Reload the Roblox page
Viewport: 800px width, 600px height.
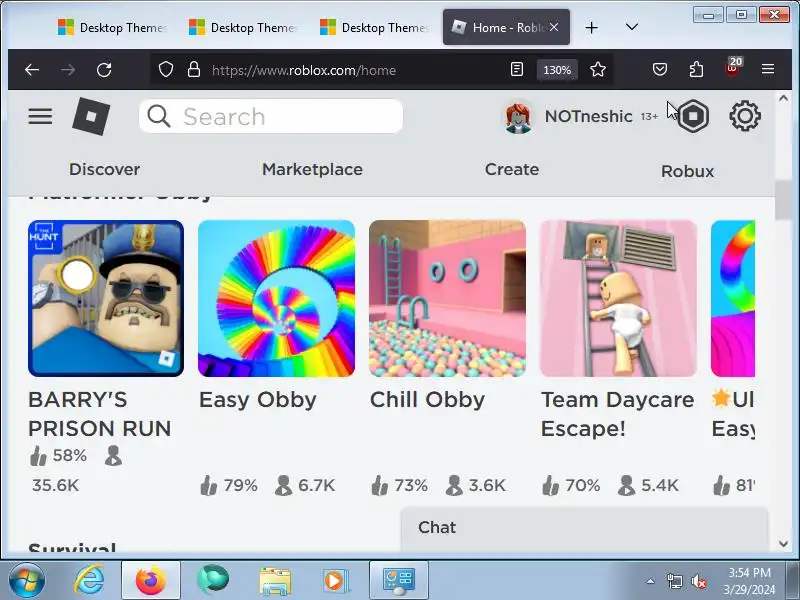[x=104, y=69]
